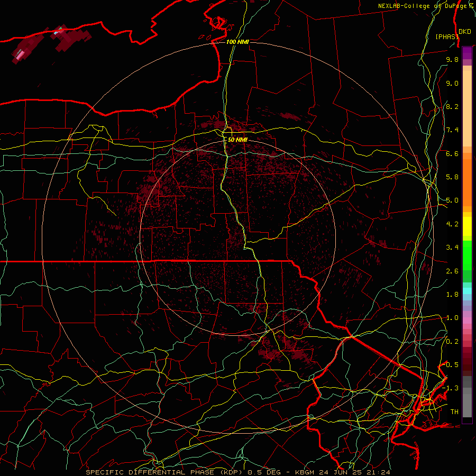Click the -0.5 value on the scale
The height and width of the screenshot is (476, 476).
coord(451,364)
